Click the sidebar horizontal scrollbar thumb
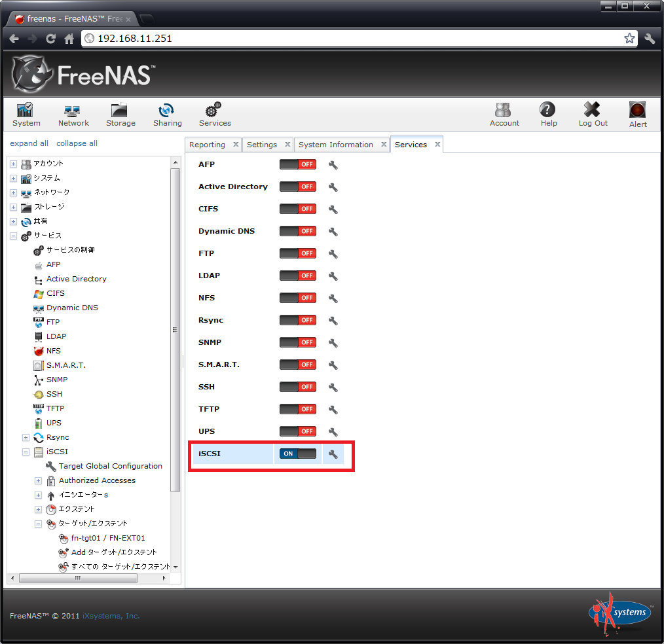This screenshot has width=664, height=644. point(78,579)
